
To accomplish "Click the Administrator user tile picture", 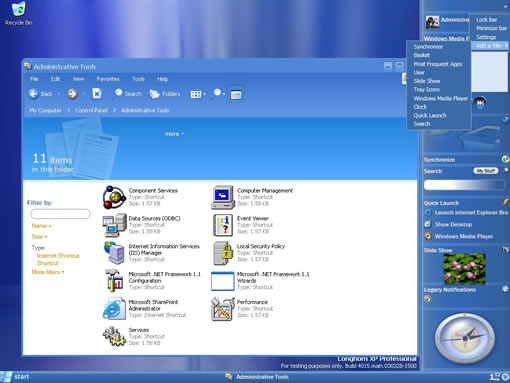I will pyautogui.click(x=432, y=22).
